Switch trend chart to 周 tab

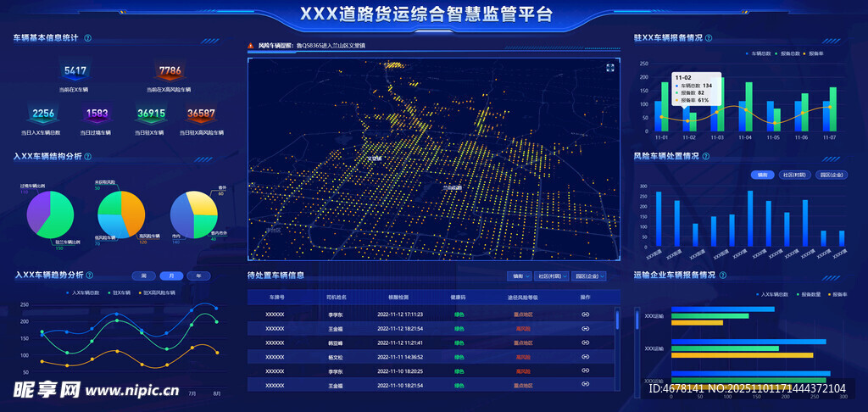coord(144,276)
